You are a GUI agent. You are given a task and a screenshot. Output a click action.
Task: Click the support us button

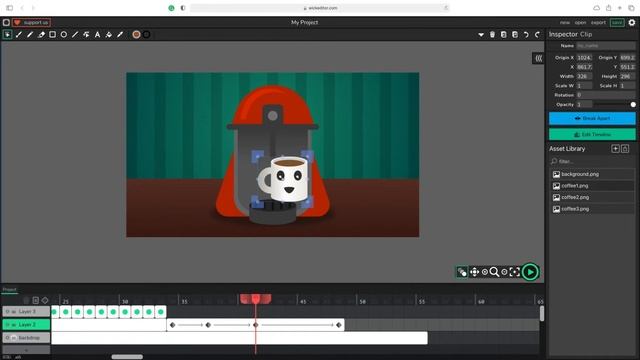pos(31,22)
